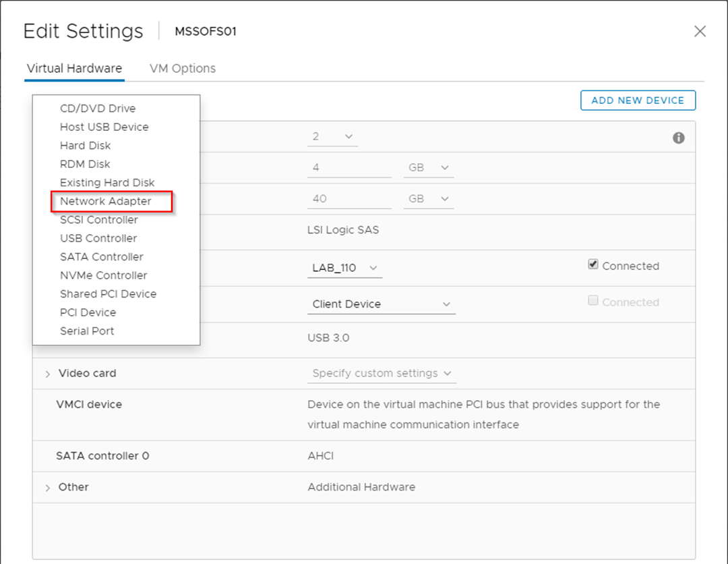Pick NVMe Controller from the menu

pos(103,275)
